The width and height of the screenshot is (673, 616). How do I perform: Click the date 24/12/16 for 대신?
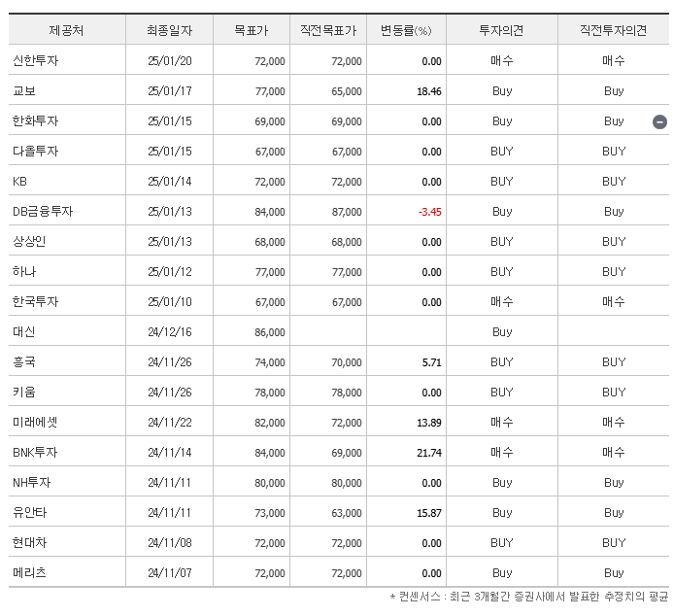[x=170, y=332]
